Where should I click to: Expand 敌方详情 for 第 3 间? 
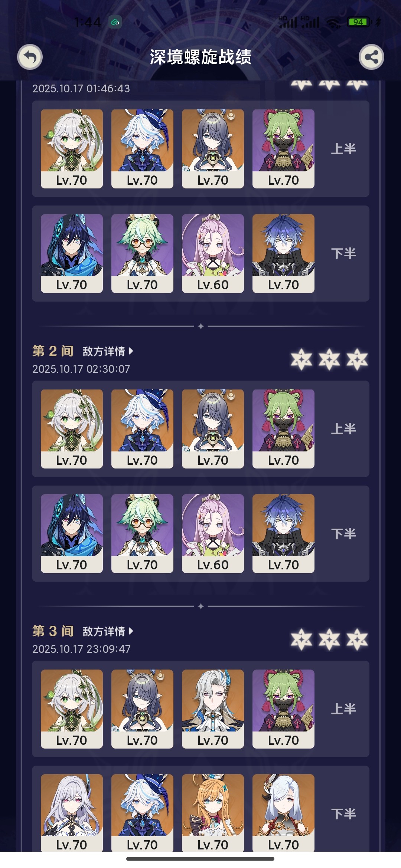[x=108, y=631]
